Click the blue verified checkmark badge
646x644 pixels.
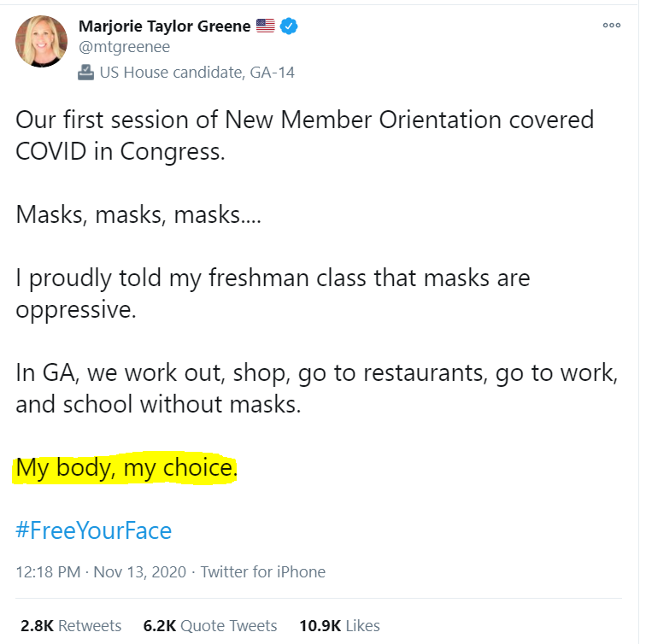[x=289, y=26]
